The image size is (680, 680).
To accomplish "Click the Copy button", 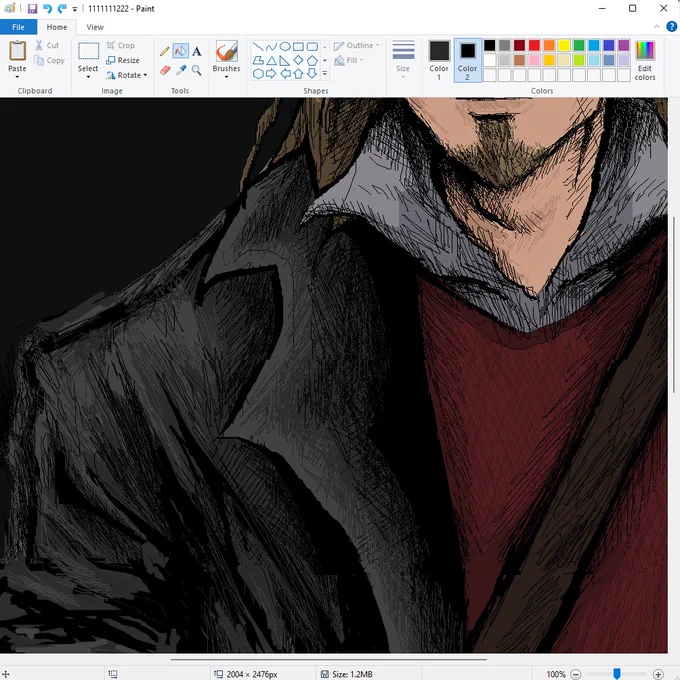I will click(49, 60).
